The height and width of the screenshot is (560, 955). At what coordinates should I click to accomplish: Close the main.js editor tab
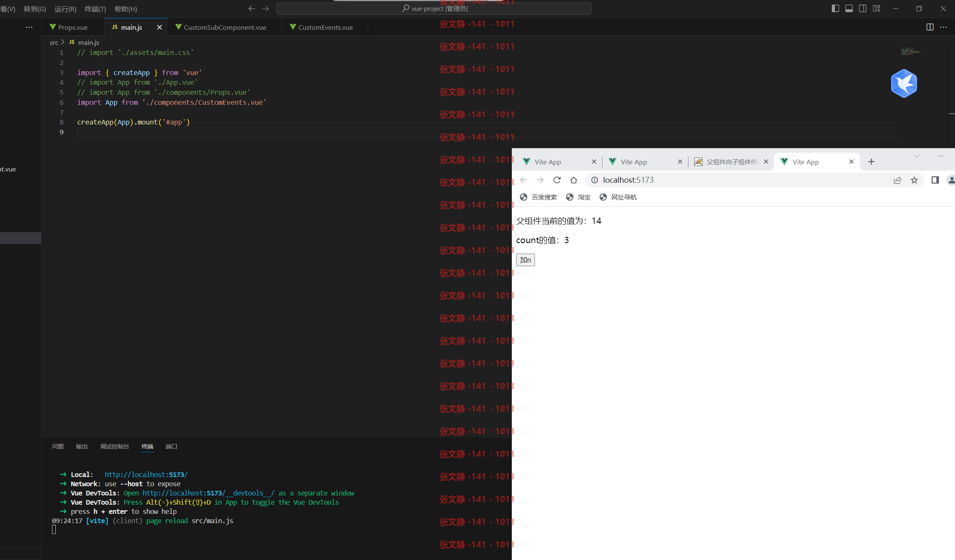coord(159,27)
